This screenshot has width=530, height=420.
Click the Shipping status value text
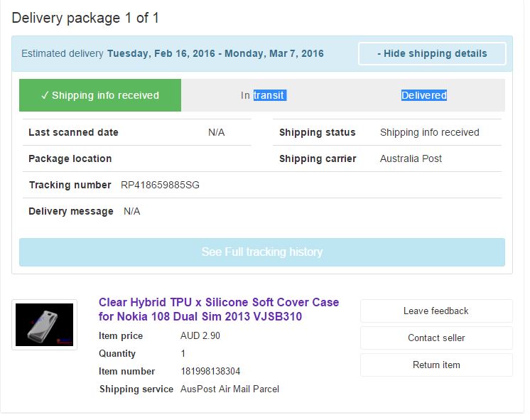pyautogui.click(x=429, y=132)
